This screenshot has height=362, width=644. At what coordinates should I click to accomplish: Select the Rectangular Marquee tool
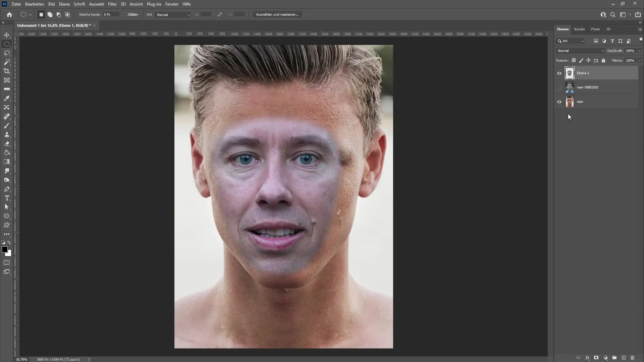tap(7, 44)
